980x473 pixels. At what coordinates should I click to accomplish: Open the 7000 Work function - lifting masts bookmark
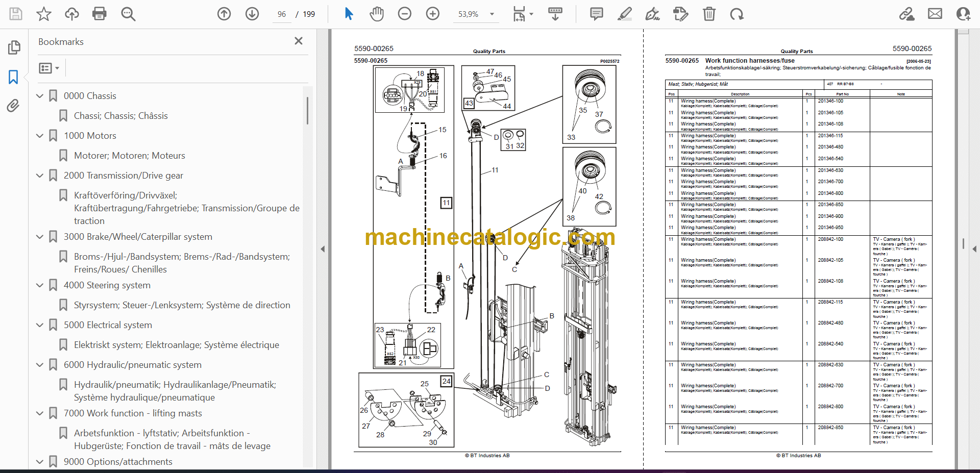133,413
